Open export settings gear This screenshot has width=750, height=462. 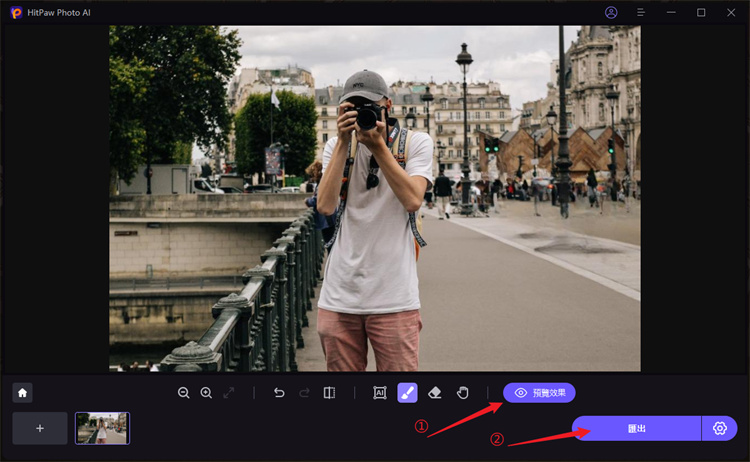720,428
